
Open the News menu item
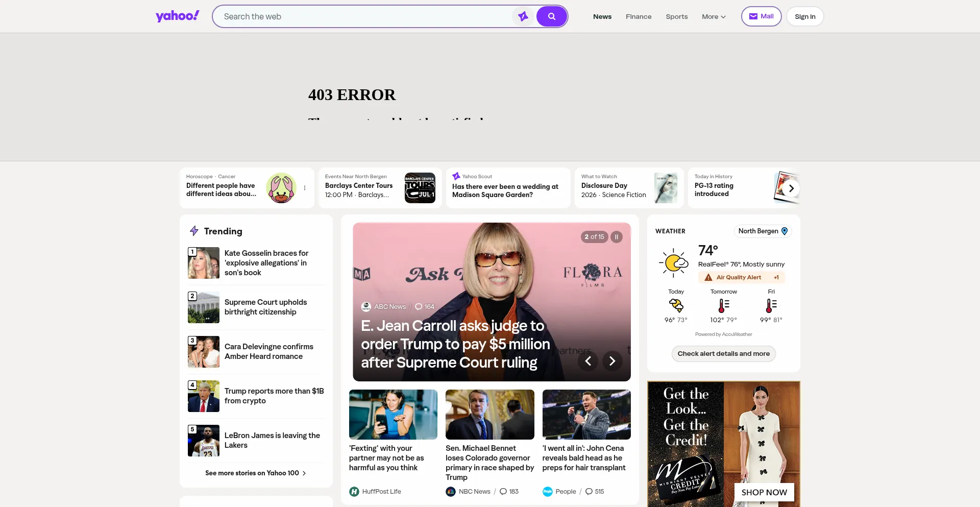point(602,16)
